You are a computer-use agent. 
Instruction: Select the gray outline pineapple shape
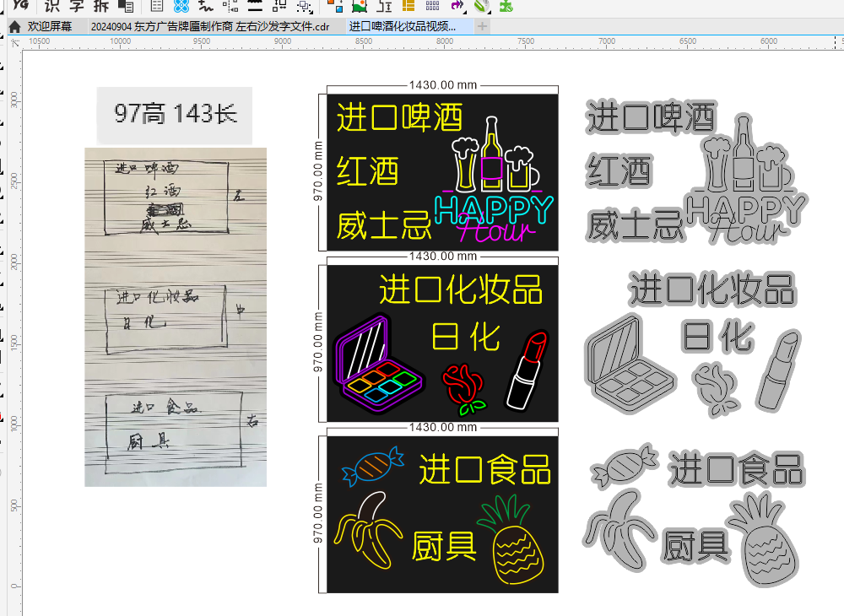click(763, 539)
